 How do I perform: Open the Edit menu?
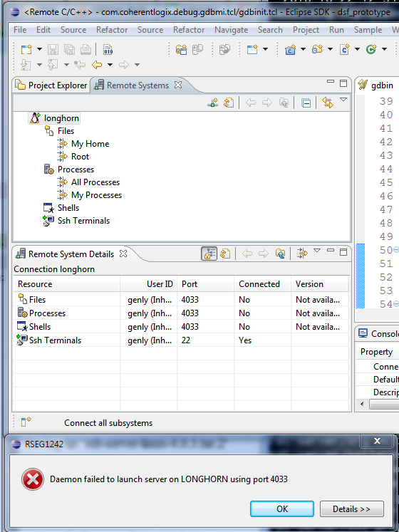pos(43,30)
